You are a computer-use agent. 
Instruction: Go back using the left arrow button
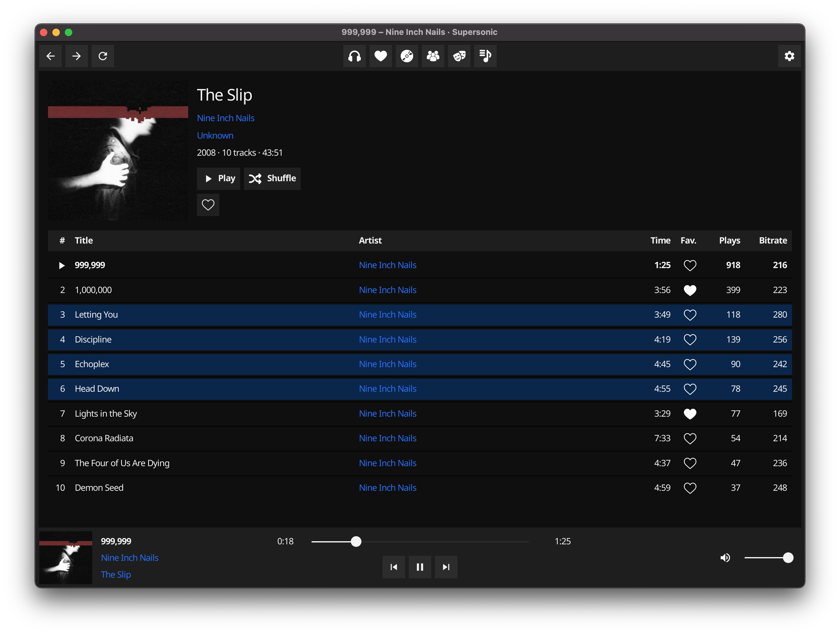point(50,56)
